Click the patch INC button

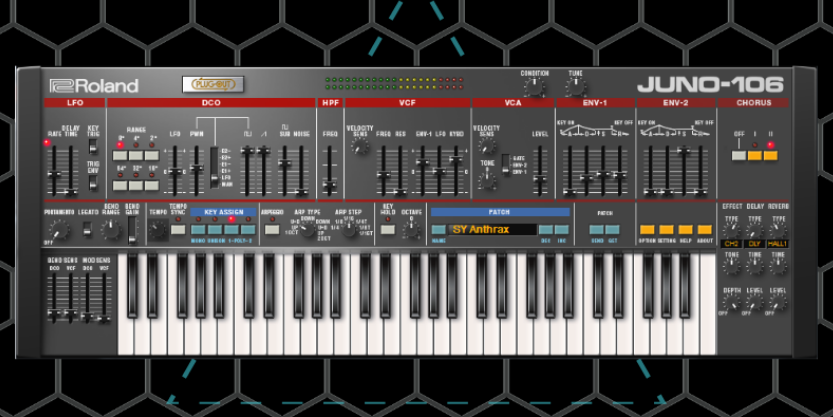click(562, 229)
